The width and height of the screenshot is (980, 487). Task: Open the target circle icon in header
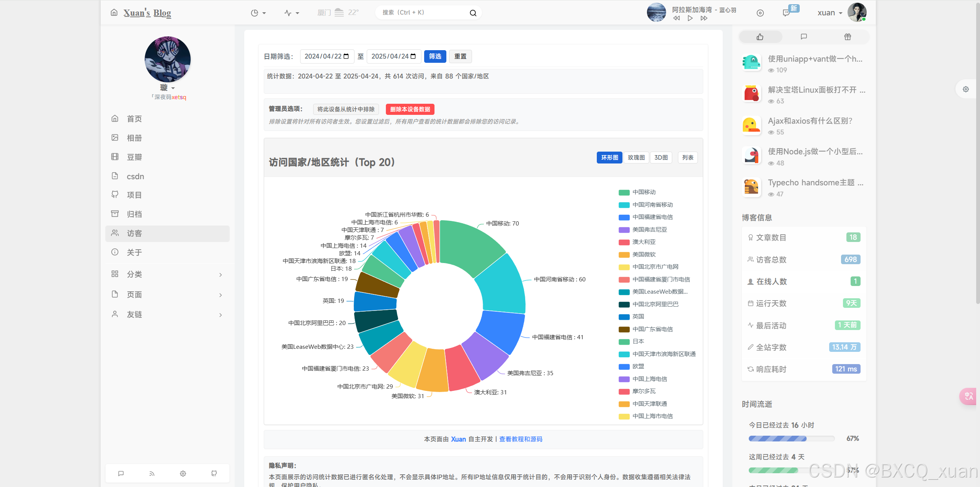point(760,13)
